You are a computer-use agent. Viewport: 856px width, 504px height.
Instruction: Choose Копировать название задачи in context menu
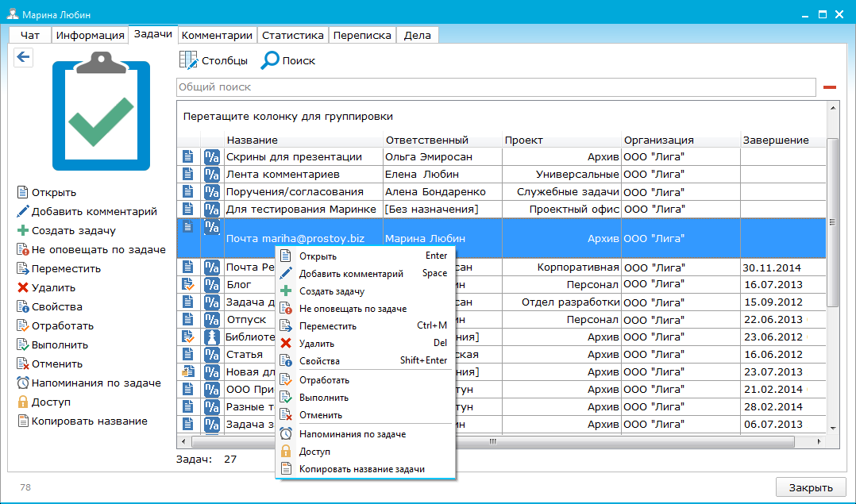(364, 469)
